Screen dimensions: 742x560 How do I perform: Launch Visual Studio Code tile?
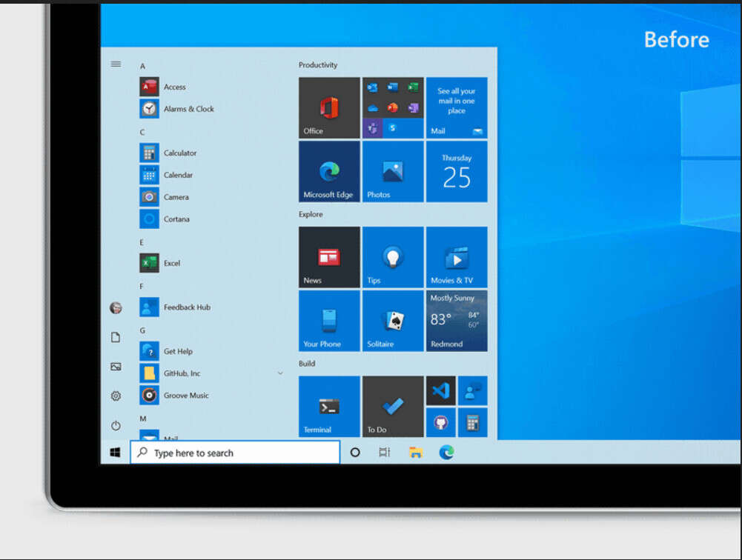click(440, 389)
